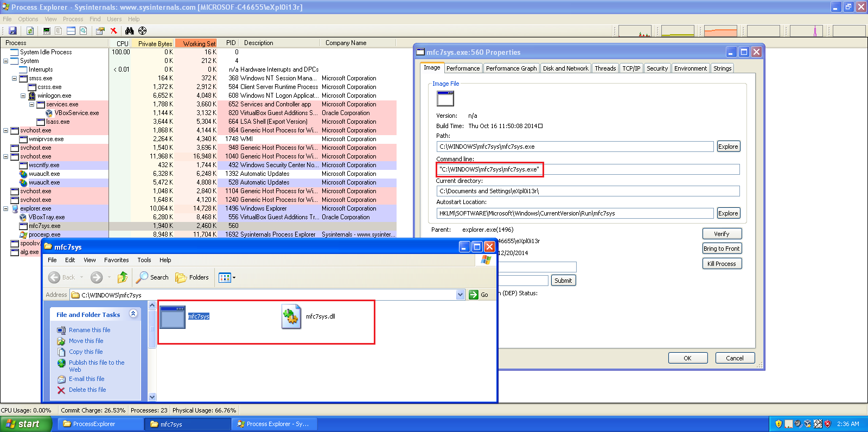Open Favorites menu in mfc7sys Explorer window

(x=116, y=260)
